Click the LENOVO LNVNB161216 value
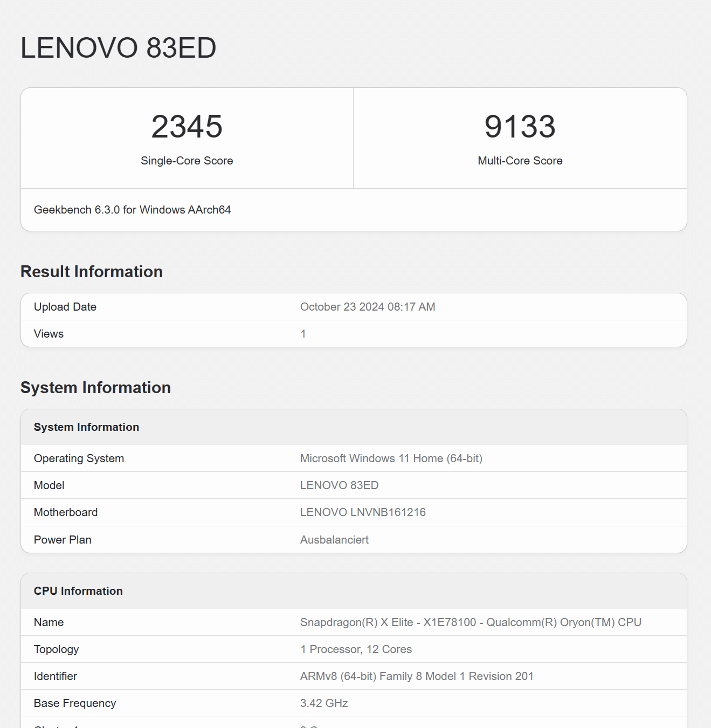Image resolution: width=711 pixels, height=728 pixels. (363, 512)
